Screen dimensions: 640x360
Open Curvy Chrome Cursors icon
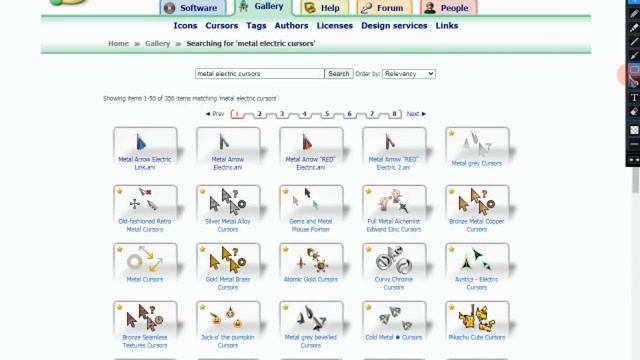coord(393,259)
